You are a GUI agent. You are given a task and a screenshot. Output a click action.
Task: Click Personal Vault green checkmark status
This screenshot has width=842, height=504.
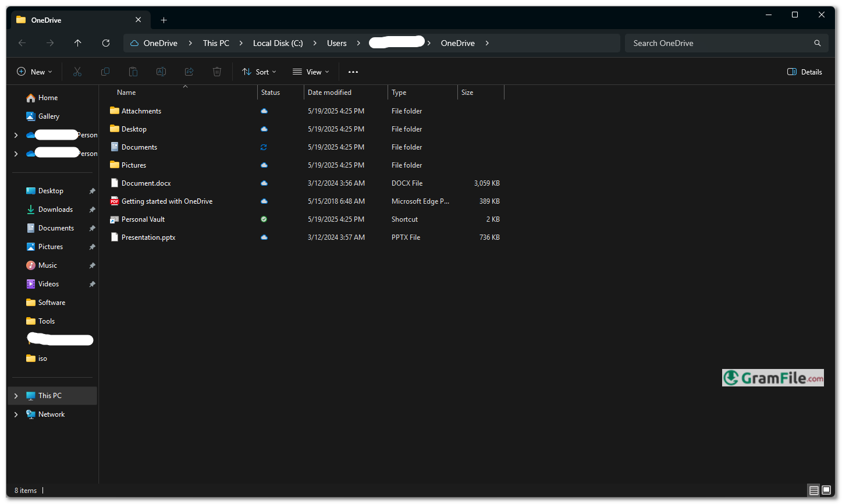264,219
